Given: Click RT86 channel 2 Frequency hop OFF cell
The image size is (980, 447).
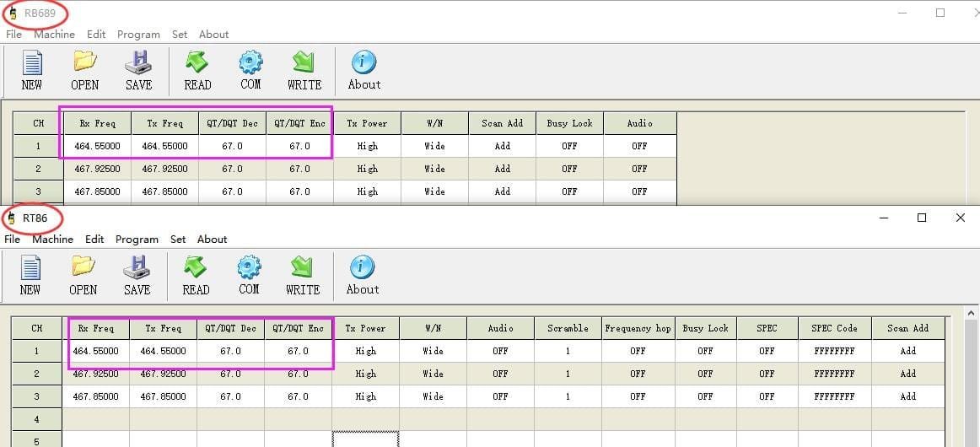Looking at the screenshot, I should click(638, 374).
